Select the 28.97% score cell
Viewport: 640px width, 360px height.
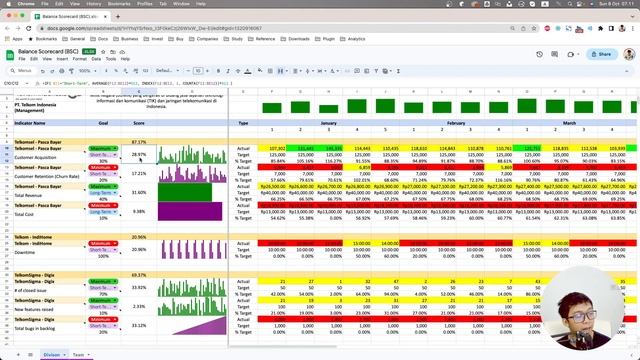click(x=139, y=155)
